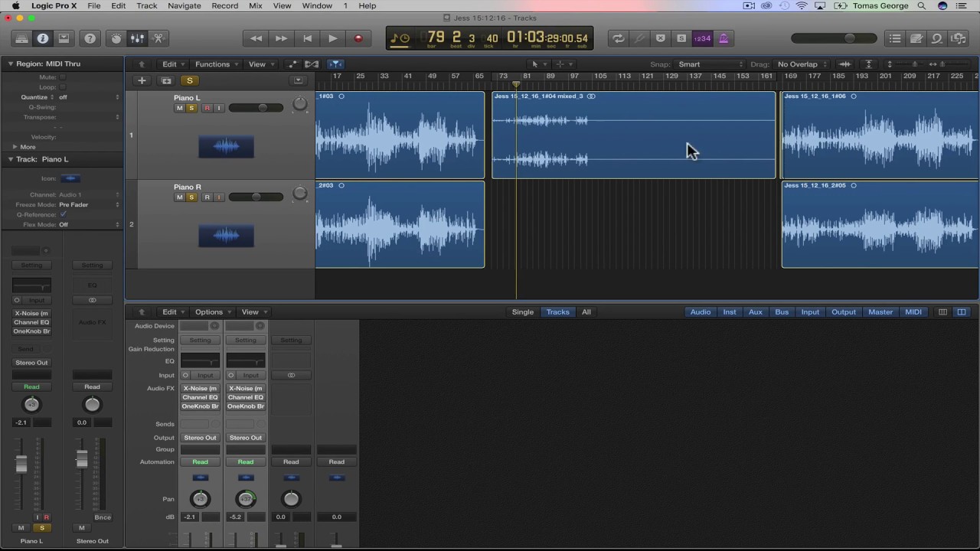Start recording with Record button
Image resolution: width=980 pixels, height=551 pixels.
click(x=358, y=38)
